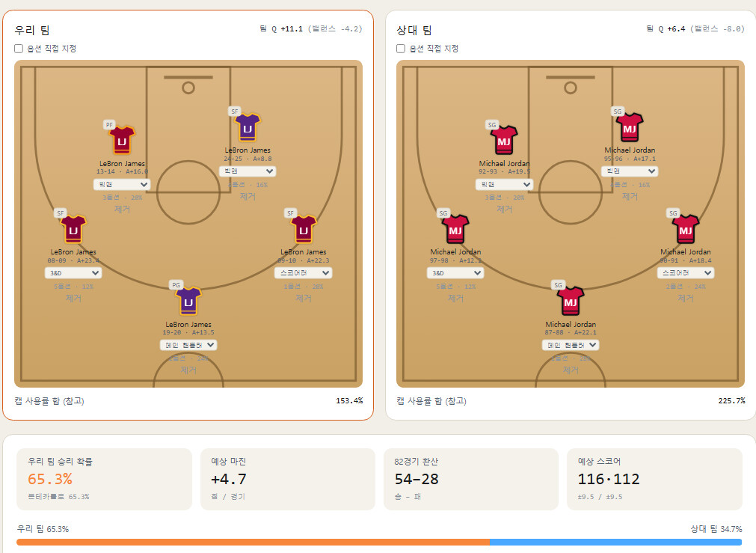Open 메인 핸들러 dropdown for Jordan 87-88
Screen dimensions: 756x553
pyautogui.click(x=571, y=345)
